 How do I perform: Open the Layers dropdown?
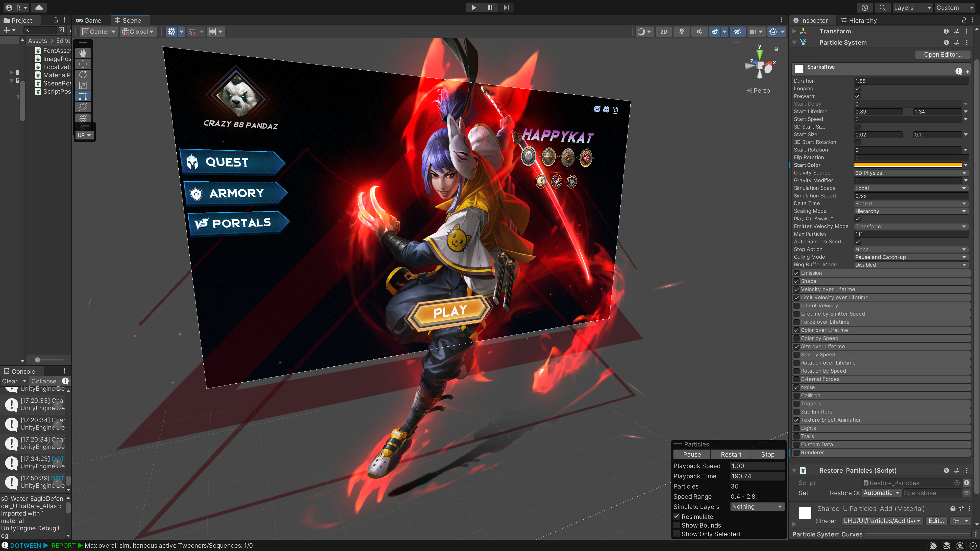coord(912,8)
